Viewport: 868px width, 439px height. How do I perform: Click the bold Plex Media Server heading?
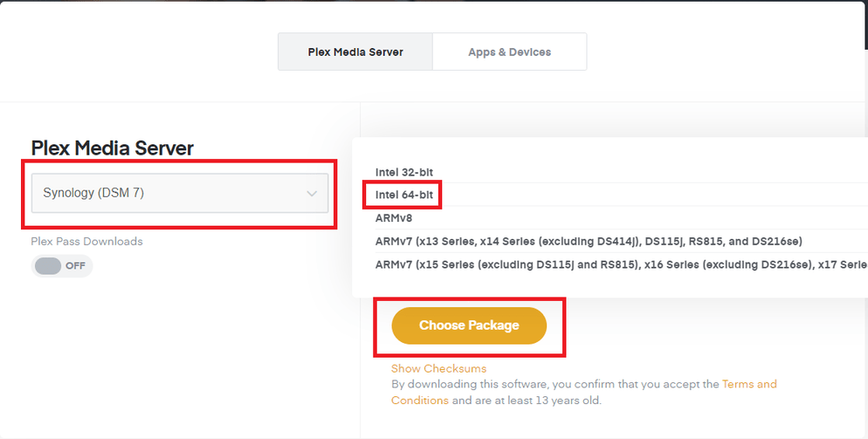pos(113,148)
